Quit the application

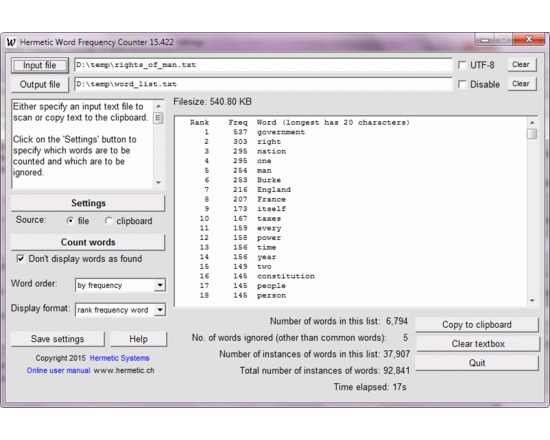pyautogui.click(x=477, y=363)
